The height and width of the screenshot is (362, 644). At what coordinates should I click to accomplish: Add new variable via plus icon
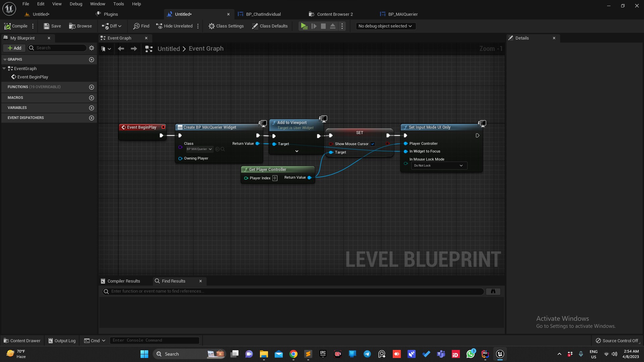[x=92, y=108]
